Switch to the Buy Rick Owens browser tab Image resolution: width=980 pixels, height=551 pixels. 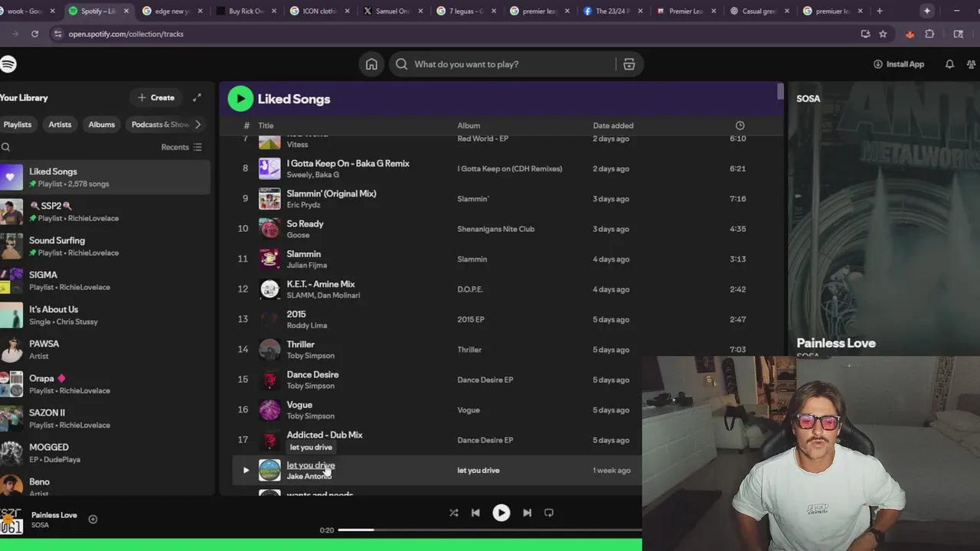(245, 11)
